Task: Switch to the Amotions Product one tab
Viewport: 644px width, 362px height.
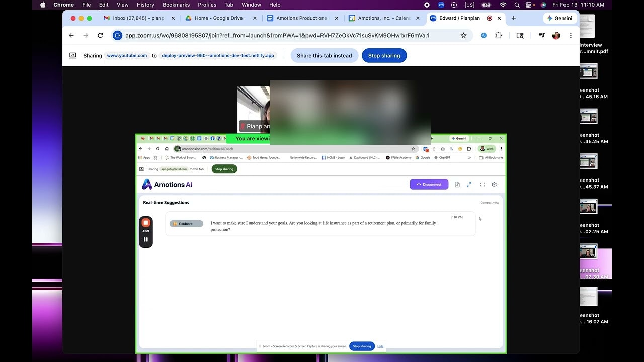Action: pyautogui.click(x=302, y=18)
